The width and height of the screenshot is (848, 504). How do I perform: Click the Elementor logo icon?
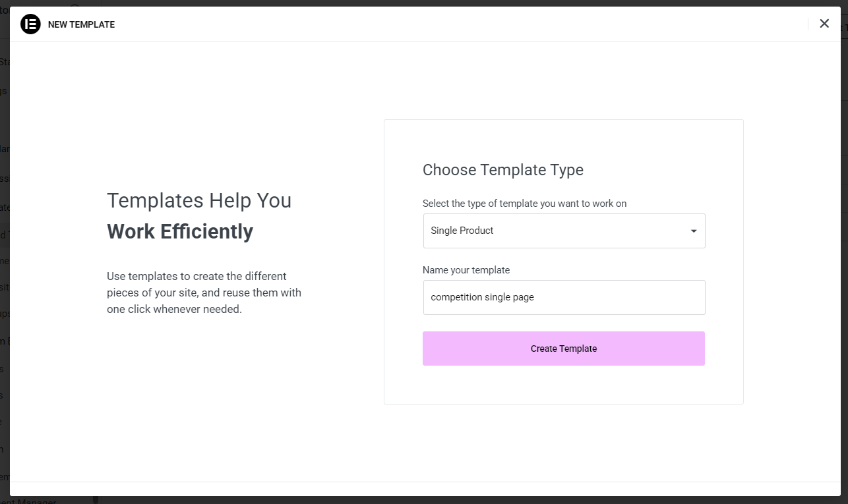pos(30,24)
